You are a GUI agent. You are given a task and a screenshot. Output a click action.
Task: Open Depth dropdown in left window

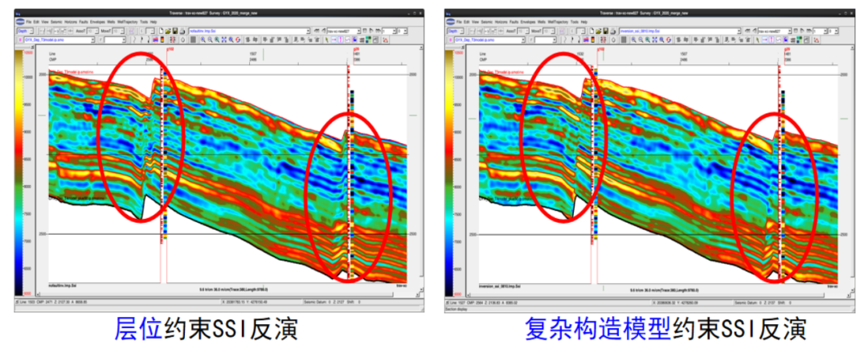click(x=25, y=31)
